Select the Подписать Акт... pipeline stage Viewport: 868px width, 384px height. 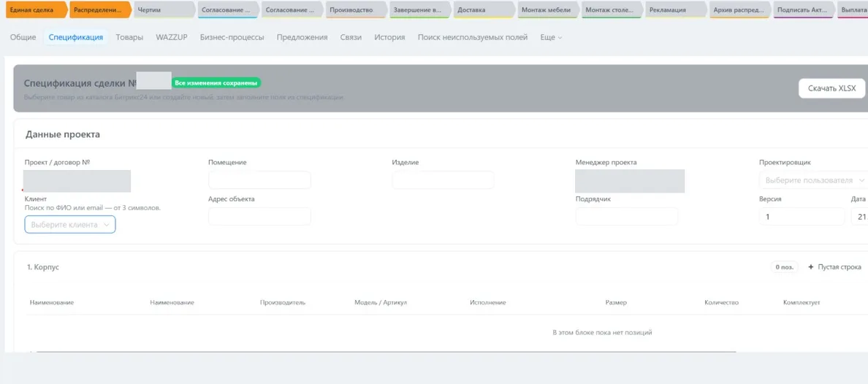pos(804,10)
